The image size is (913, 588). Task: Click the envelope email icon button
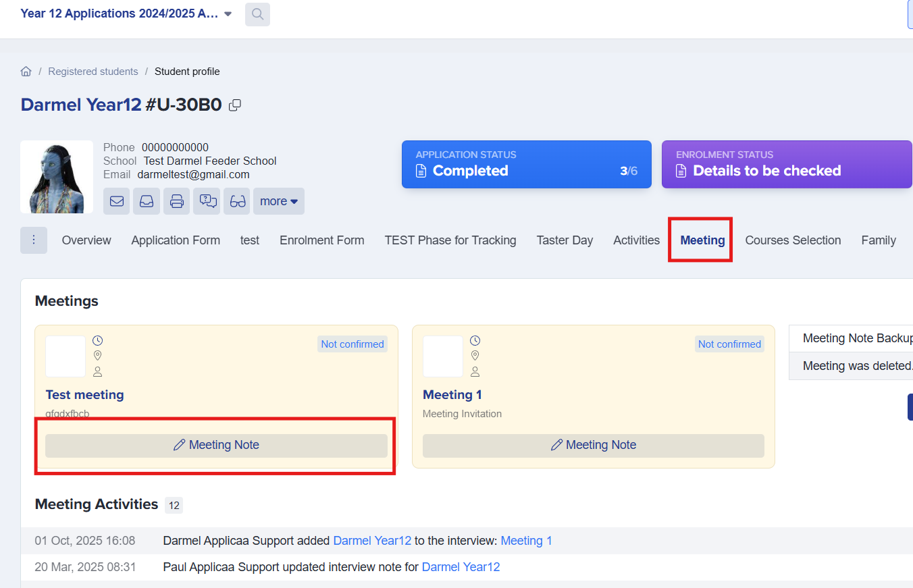tap(117, 201)
